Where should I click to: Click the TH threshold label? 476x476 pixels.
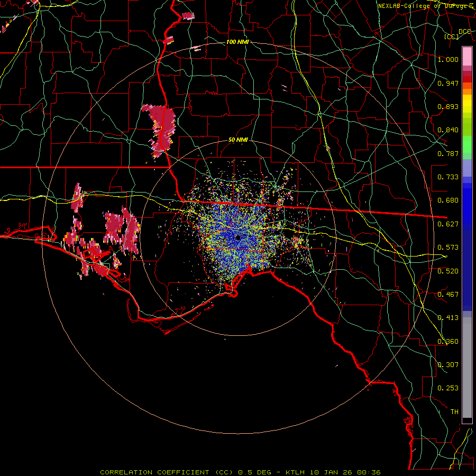454,412
